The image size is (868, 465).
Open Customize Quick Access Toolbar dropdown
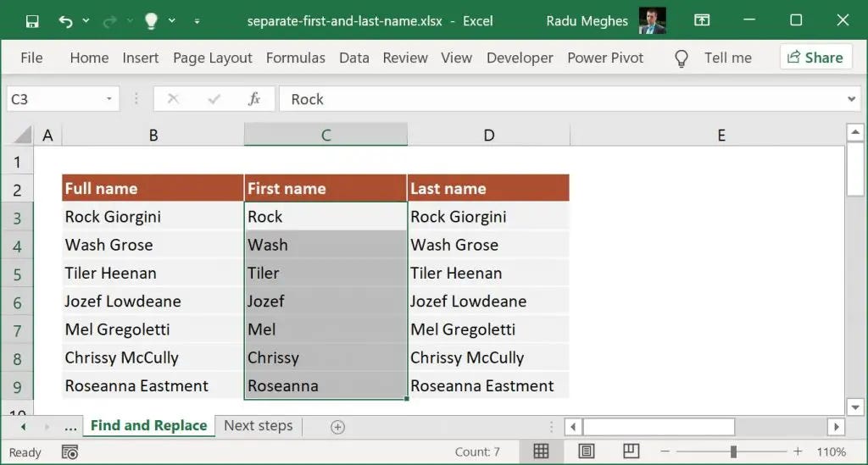coord(197,21)
